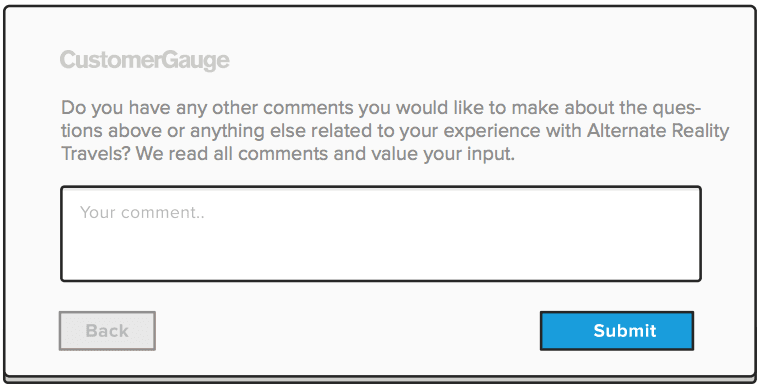Click the question text about other comments
Viewport: 765px width, 391px height.
coord(395,130)
